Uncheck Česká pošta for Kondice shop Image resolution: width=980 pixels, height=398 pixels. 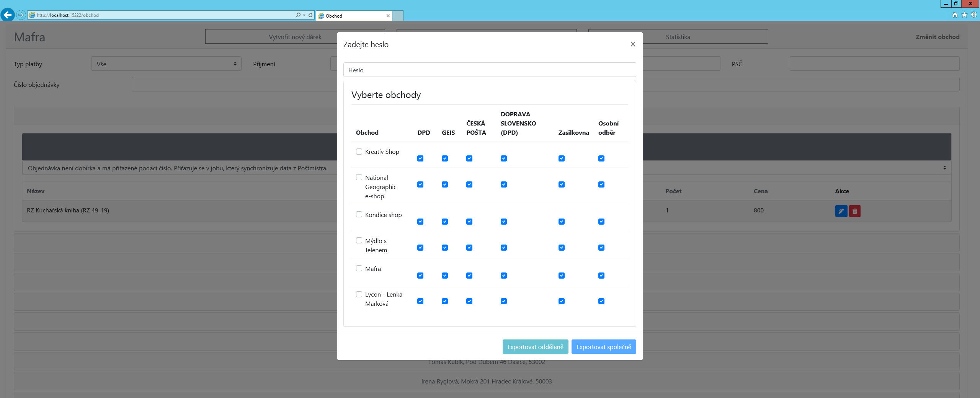point(469,222)
